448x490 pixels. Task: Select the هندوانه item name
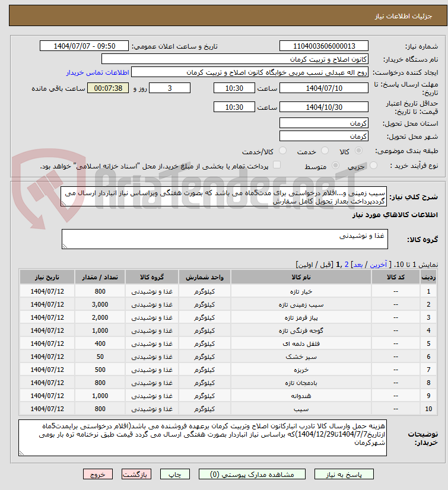coord(301,396)
